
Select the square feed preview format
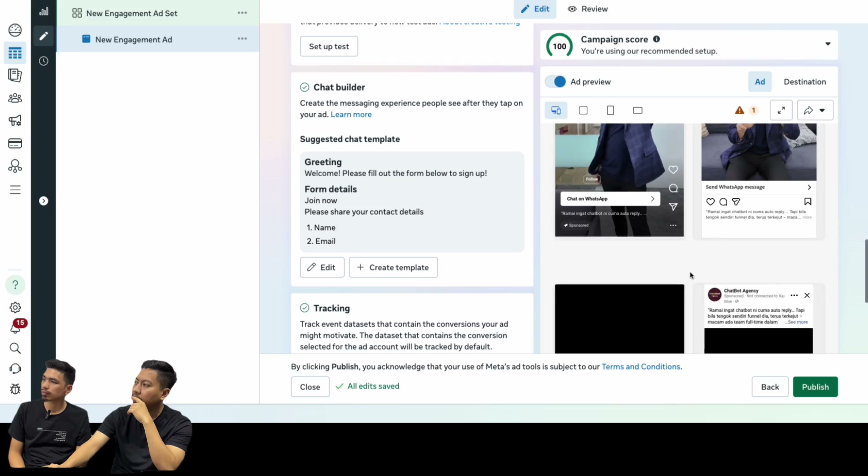pos(583,110)
